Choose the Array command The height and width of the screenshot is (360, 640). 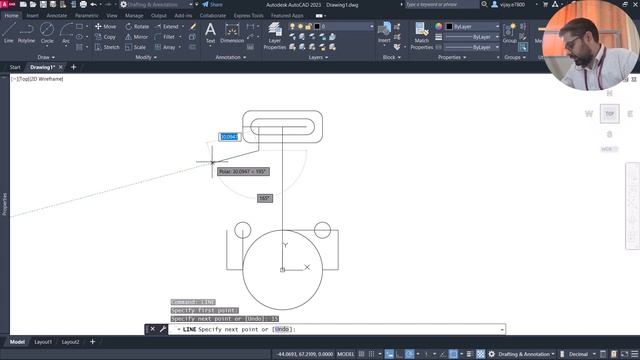165,47
